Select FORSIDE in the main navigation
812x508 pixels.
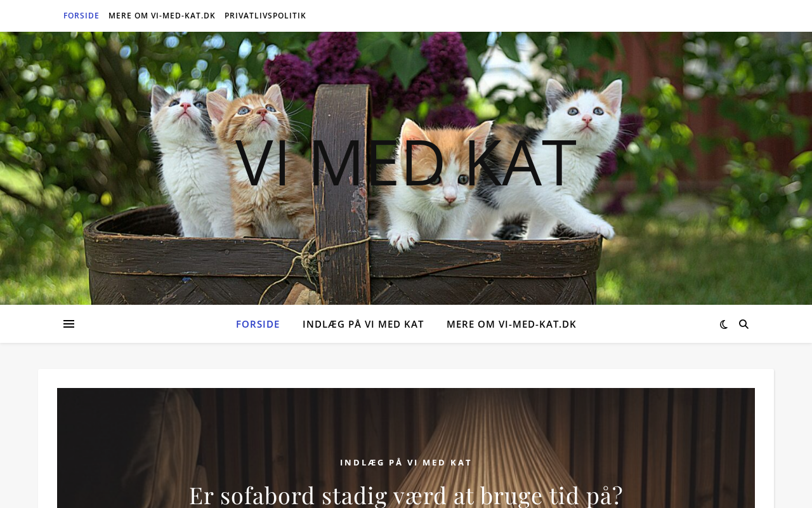[x=258, y=324]
